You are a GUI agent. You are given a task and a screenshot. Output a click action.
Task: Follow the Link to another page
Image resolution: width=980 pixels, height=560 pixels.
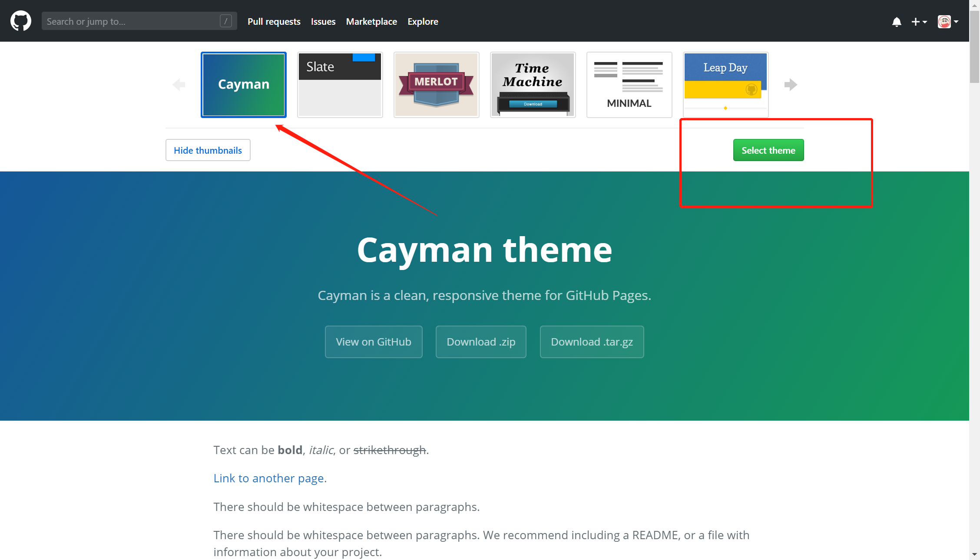pos(268,478)
